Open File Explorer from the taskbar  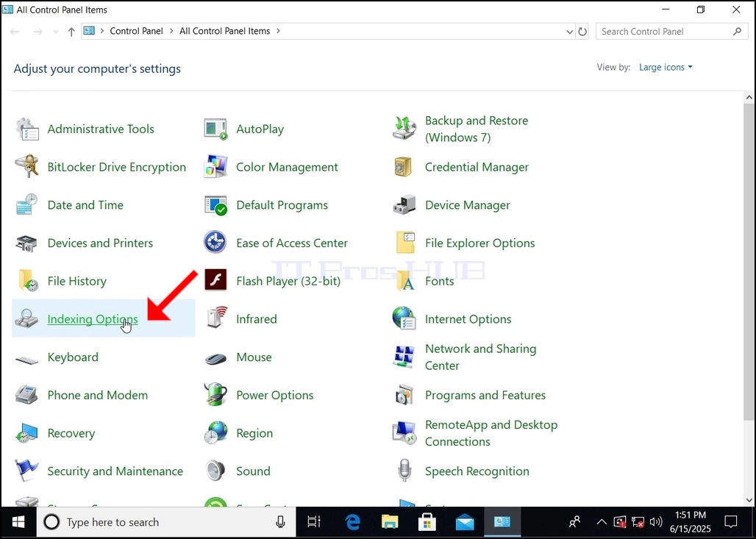click(x=390, y=522)
